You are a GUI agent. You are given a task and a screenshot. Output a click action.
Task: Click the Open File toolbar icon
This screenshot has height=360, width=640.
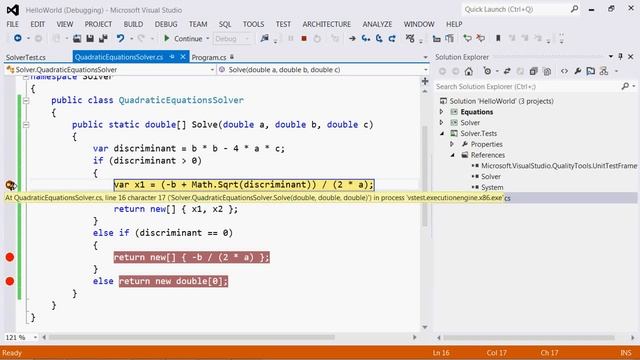(77, 38)
